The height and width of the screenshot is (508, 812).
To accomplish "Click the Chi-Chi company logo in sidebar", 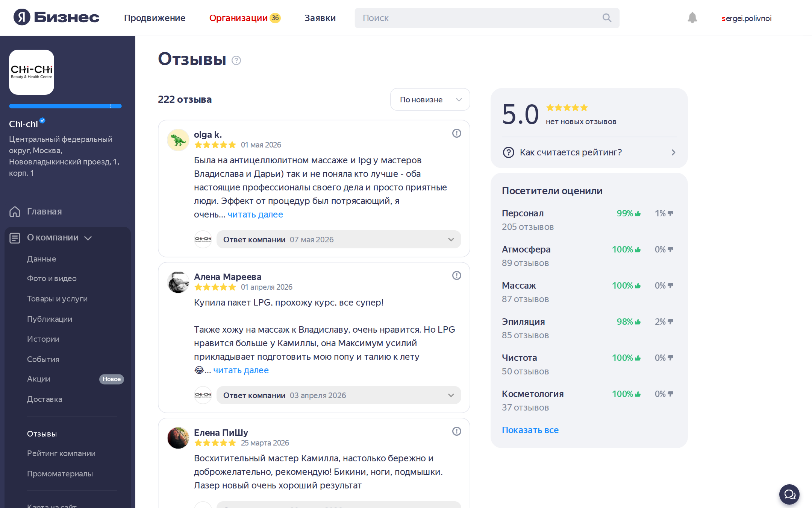I will tap(32, 72).
